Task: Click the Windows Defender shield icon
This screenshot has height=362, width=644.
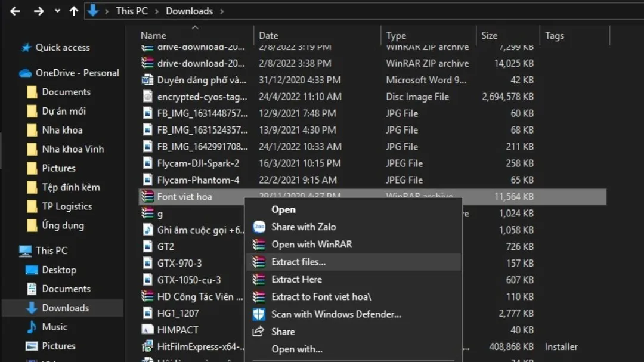Action: point(258,314)
